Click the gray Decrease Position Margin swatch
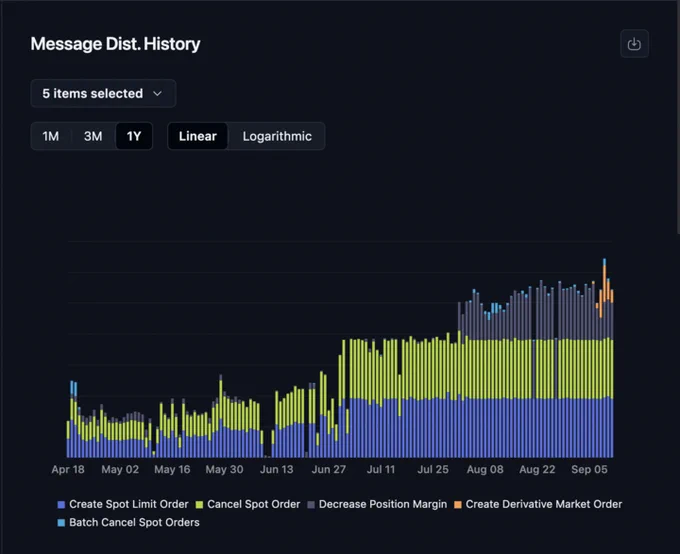 pos(311,505)
